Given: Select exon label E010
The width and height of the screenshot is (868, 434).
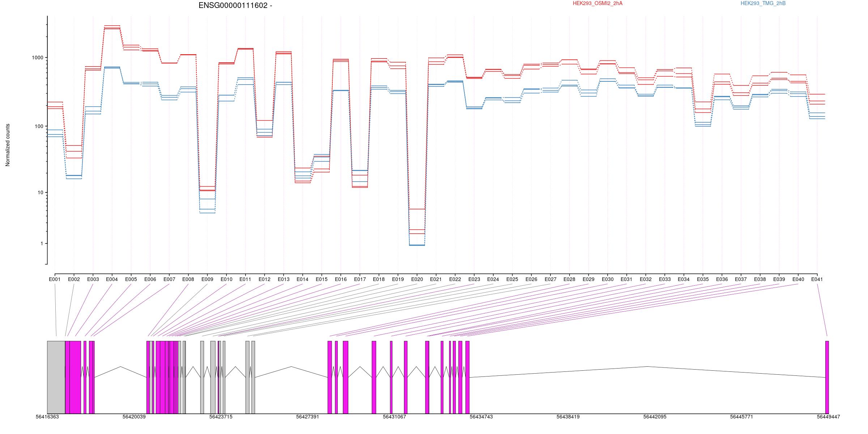Looking at the screenshot, I should click(x=226, y=279).
